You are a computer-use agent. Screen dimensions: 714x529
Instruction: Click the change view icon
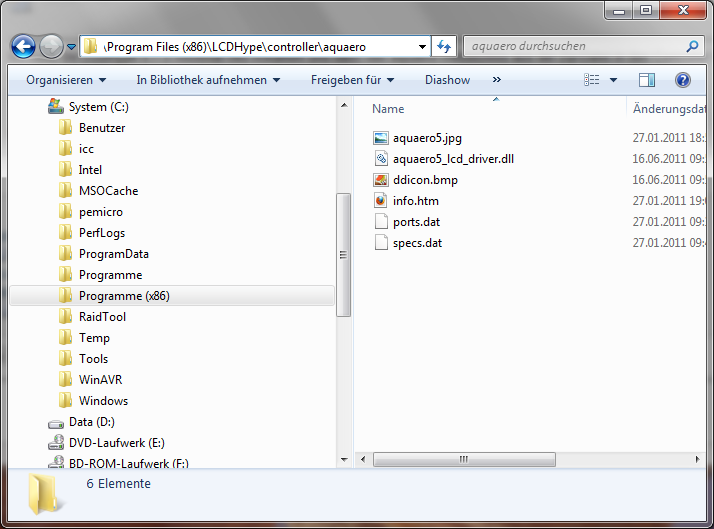click(x=593, y=80)
